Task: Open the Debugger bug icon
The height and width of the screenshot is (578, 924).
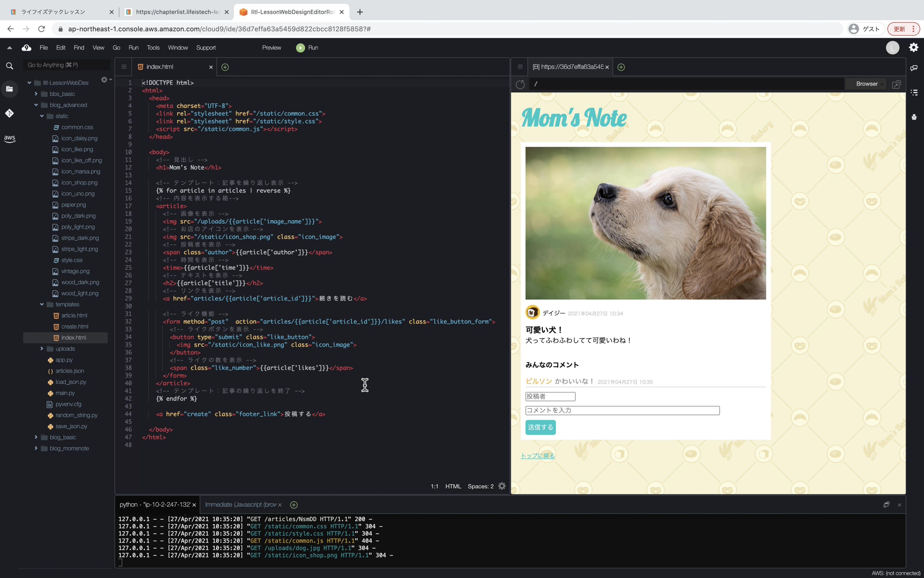Action: click(914, 117)
